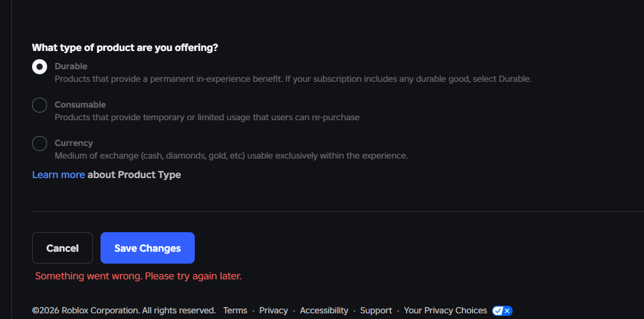Screen dimensions: 644x319
Task: Pick the Currency radio button
Action: point(40,143)
